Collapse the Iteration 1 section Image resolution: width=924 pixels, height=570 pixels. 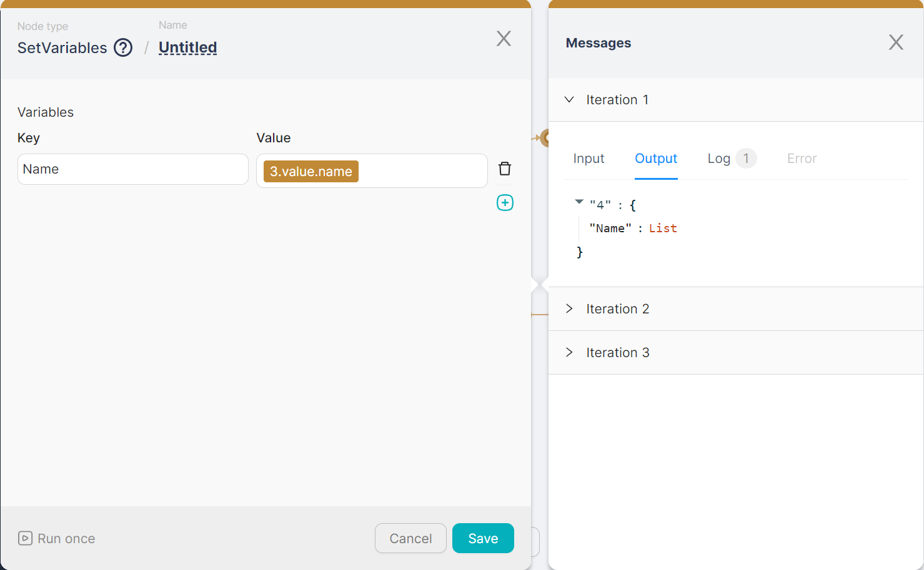(x=569, y=100)
